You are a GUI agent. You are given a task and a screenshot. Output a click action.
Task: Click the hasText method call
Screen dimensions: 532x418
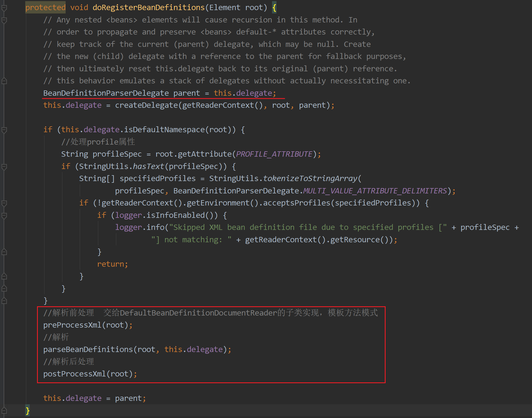tap(149, 166)
